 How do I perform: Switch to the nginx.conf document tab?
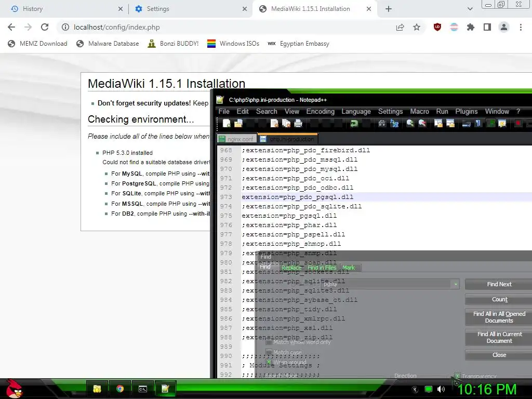237,139
